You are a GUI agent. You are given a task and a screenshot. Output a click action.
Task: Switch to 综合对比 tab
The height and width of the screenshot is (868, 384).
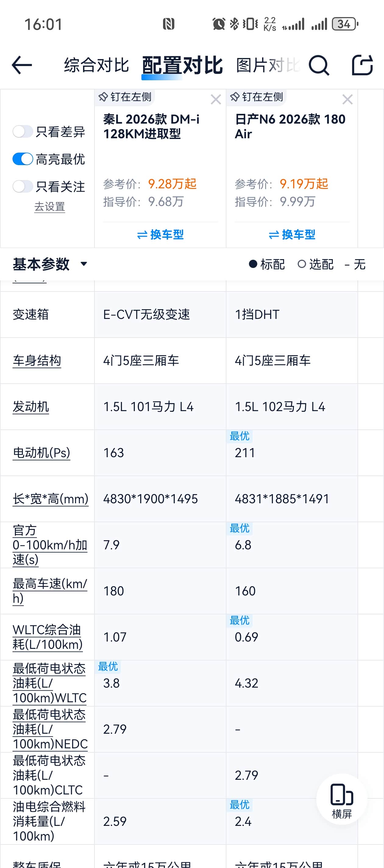(x=96, y=65)
